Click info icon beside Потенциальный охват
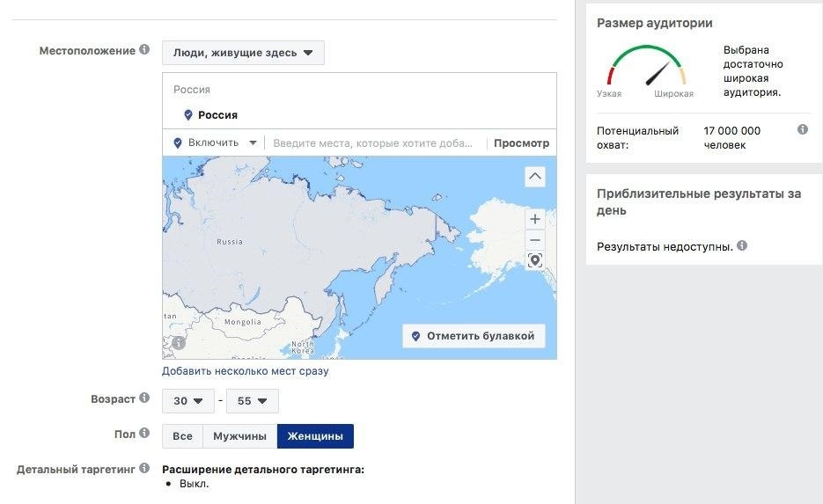The image size is (823, 504). pyautogui.click(x=803, y=129)
